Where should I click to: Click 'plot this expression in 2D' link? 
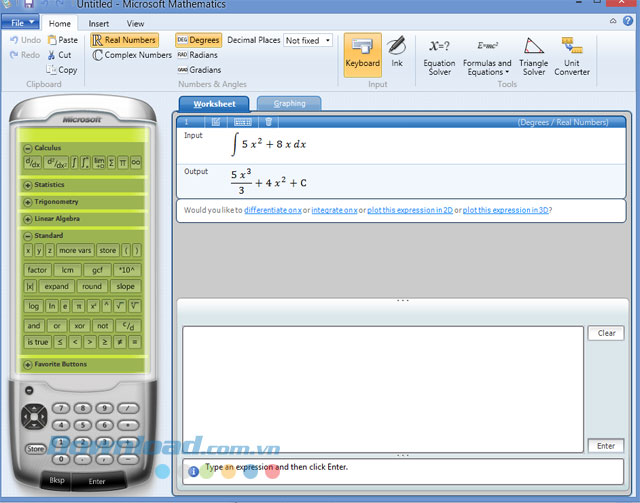click(x=410, y=210)
